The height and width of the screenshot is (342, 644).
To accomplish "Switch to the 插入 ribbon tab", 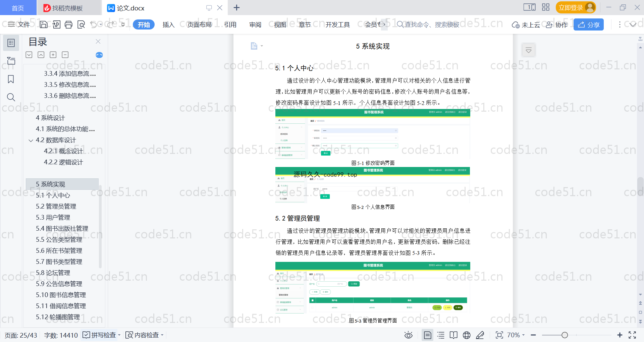I will click(168, 25).
